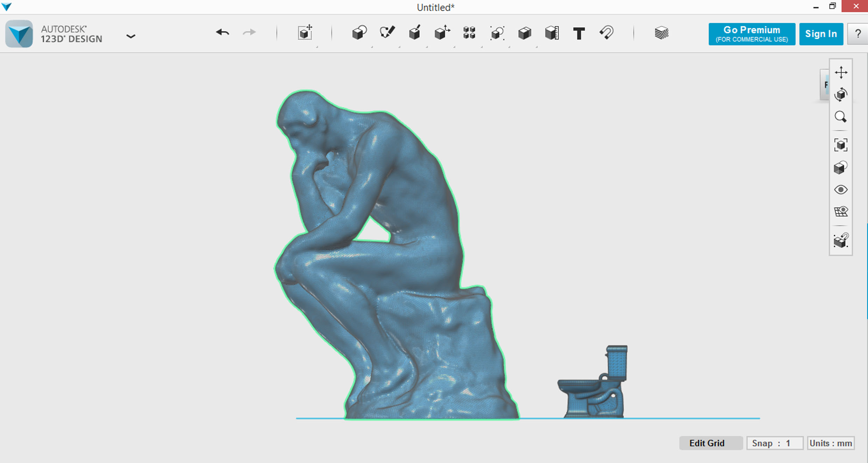The width and height of the screenshot is (868, 463).
Task: Open the Primitives tool menu
Action: (359, 33)
